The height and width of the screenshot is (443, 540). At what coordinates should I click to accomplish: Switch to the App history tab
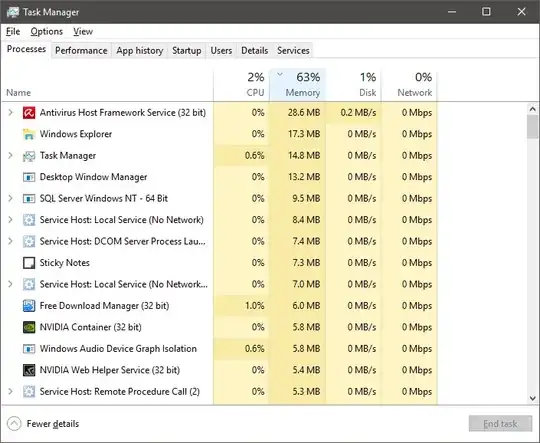(139, 51)
